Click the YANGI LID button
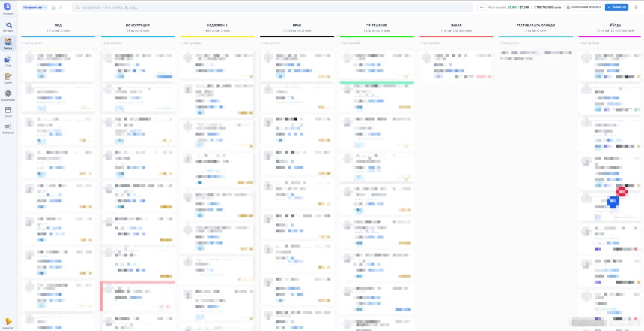 (x=616, y=8)
